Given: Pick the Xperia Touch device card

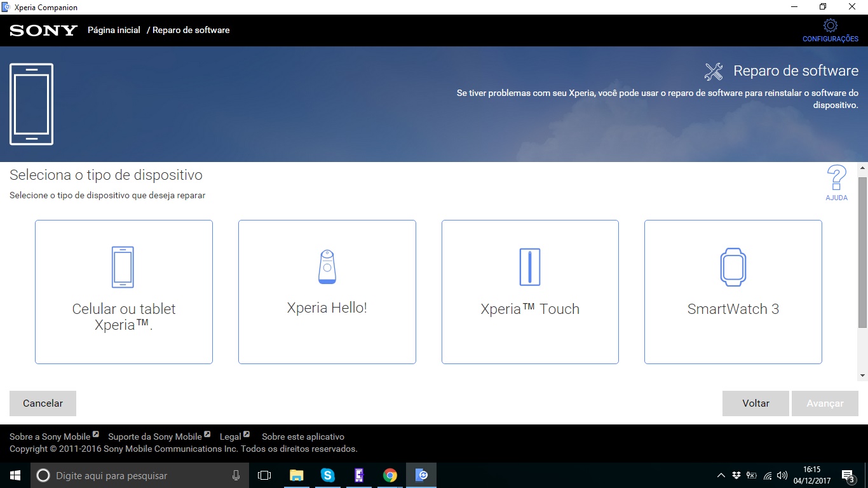Looking at the screenshot, I should pyautogui.click(x=530, y=292).
